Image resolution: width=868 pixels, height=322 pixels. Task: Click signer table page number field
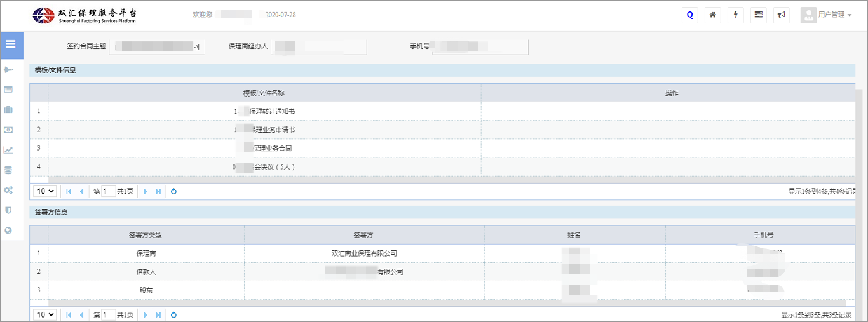click(109, 314)
